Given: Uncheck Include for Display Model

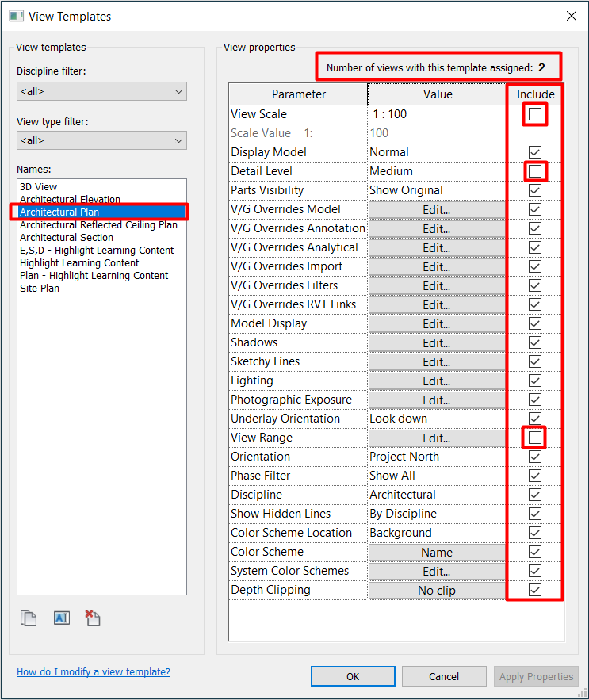Looking at the screenshot, I should click(535, 152).
